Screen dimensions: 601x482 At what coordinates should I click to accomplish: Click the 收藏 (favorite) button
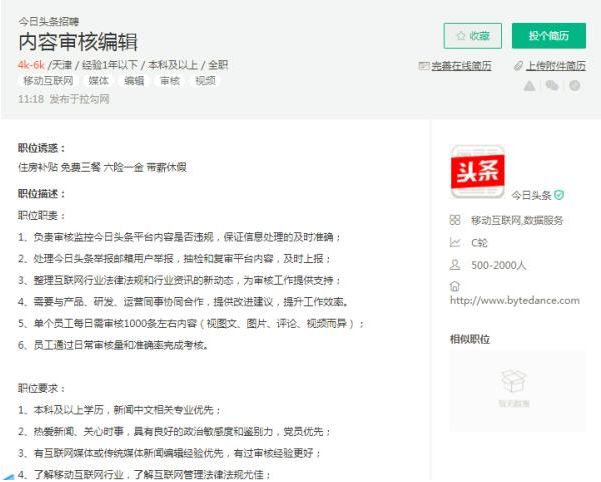coord(472,35)
